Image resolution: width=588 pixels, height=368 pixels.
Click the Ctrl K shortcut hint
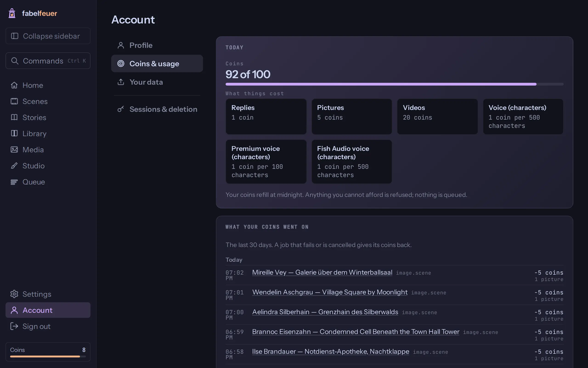click(77, 61)
